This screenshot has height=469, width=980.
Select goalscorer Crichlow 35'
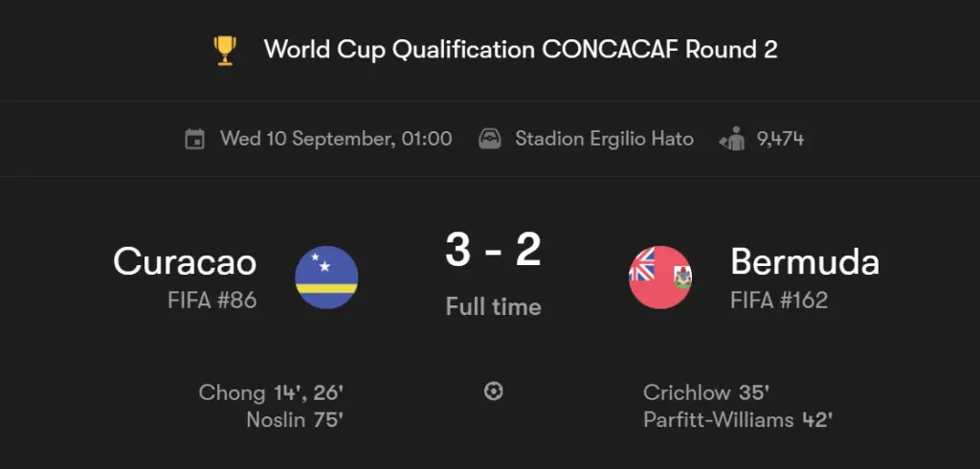tap(705, 392)
